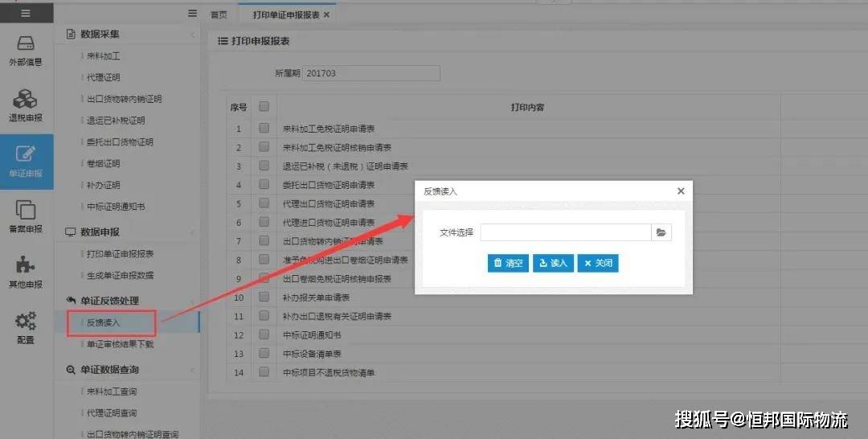Image resolution: width=868 pixels, height=439 pixels.
Task: Select the 单证申报 edit icon
Action: pos(26,154)
